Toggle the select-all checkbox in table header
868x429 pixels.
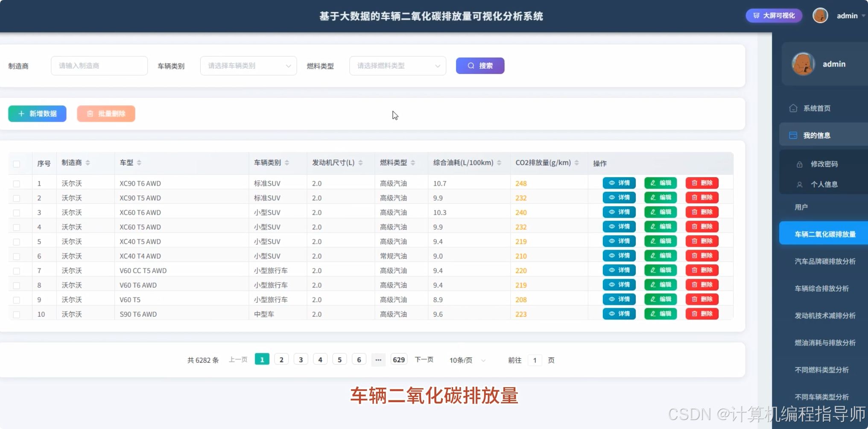coord(16,163)
